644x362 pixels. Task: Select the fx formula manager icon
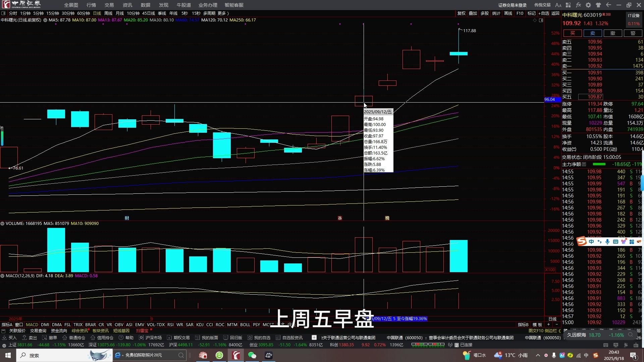[579, 5]
